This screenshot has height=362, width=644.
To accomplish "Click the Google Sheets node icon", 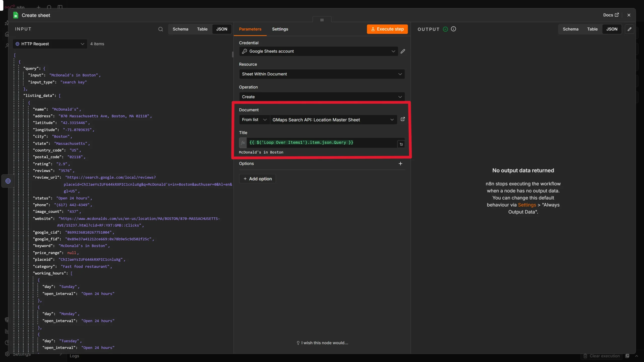I will coord(16,15).
